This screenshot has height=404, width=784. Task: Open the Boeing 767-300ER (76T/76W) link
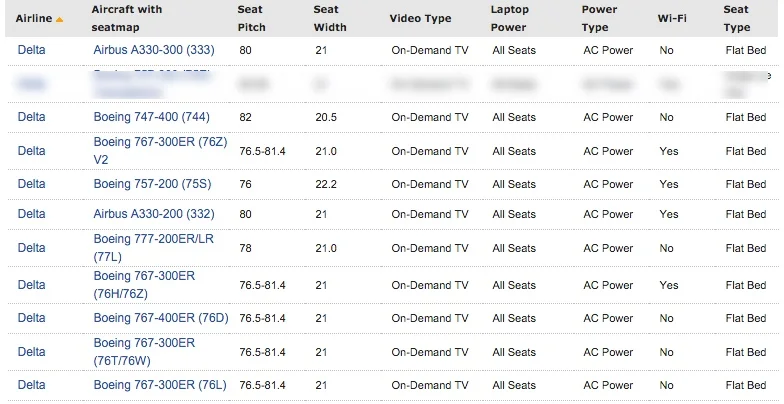tap(144, 352)
